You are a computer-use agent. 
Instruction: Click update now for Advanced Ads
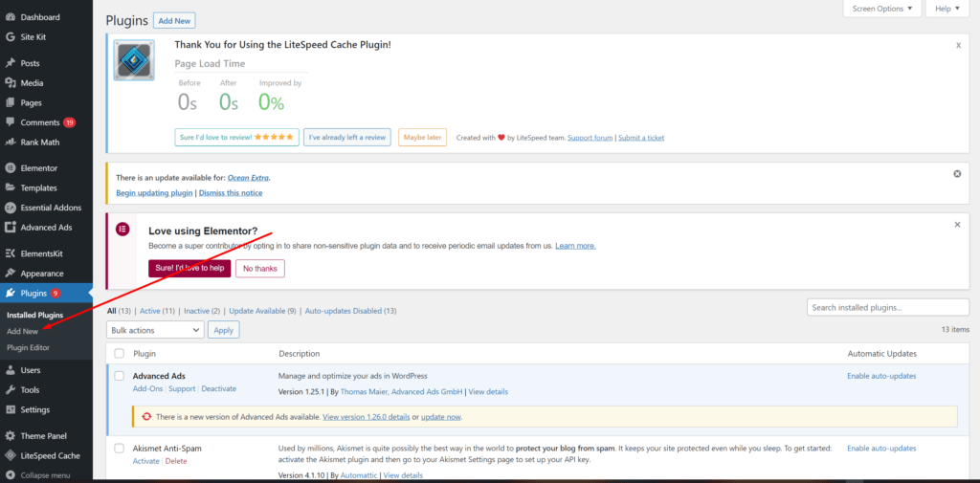(441, 416)
